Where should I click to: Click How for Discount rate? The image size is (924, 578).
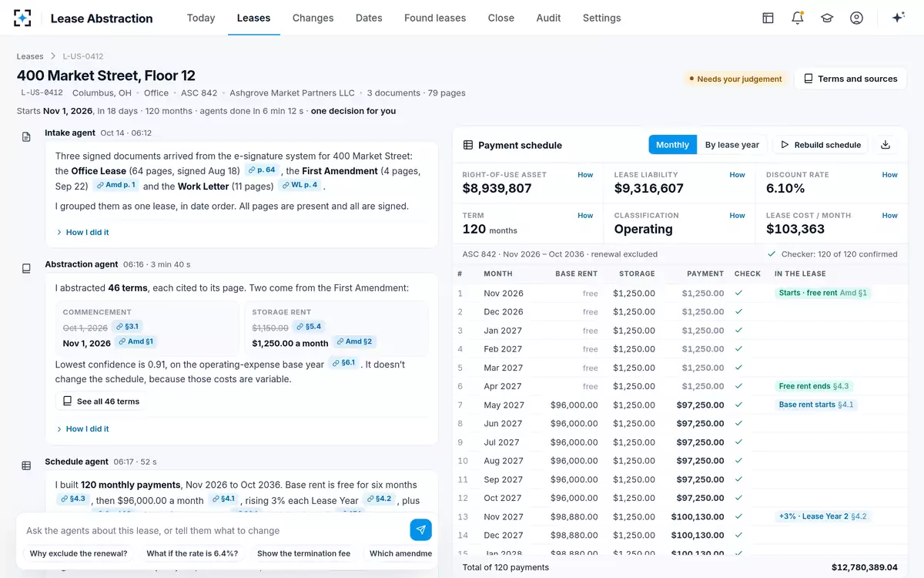point(889,175)
